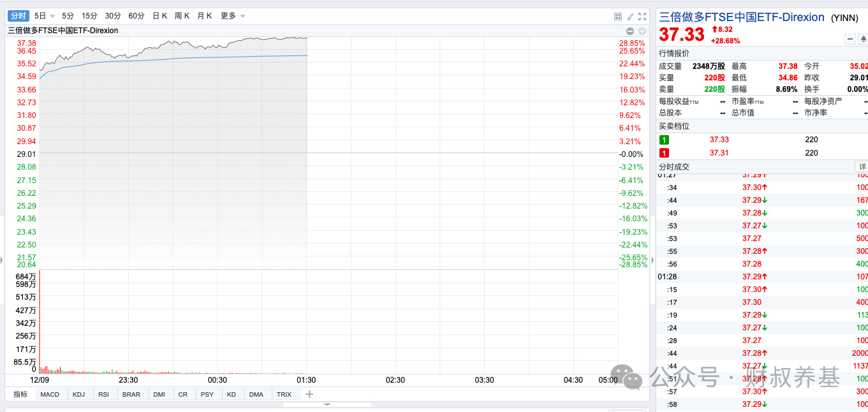Click the 分时成交 section header
The image size is (868, 412).
pyautogui.click(x=673, y=166)
